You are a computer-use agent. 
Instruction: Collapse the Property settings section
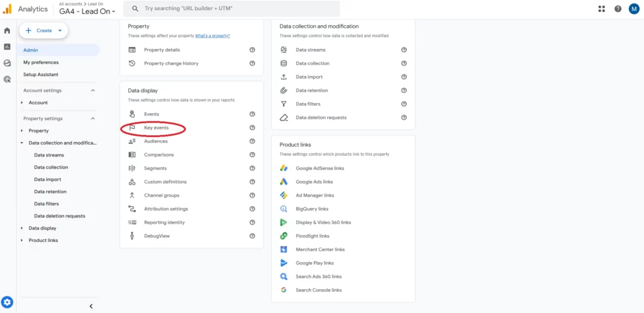pyautogui.click(x=93, y=119)
